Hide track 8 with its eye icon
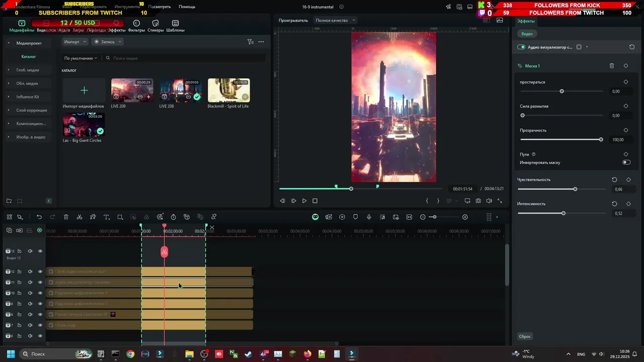 pyautogui.click(x=40, y=315)
